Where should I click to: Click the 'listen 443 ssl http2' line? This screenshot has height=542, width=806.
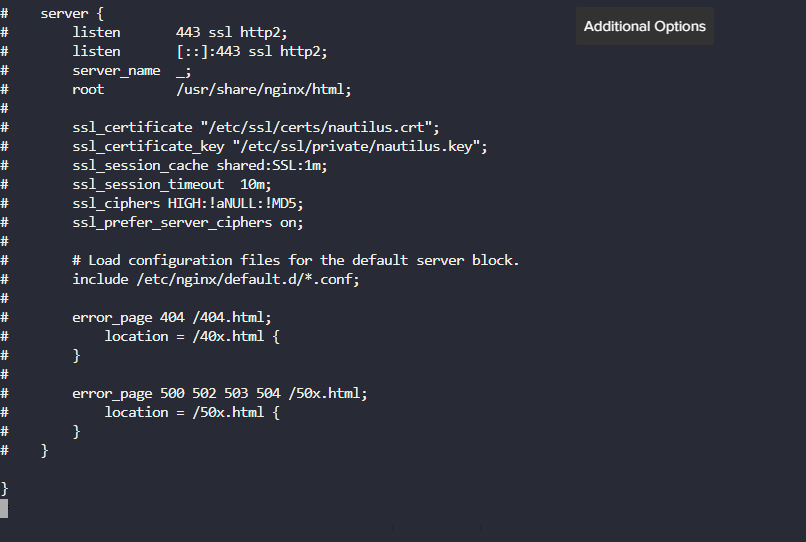click(179, 32)
